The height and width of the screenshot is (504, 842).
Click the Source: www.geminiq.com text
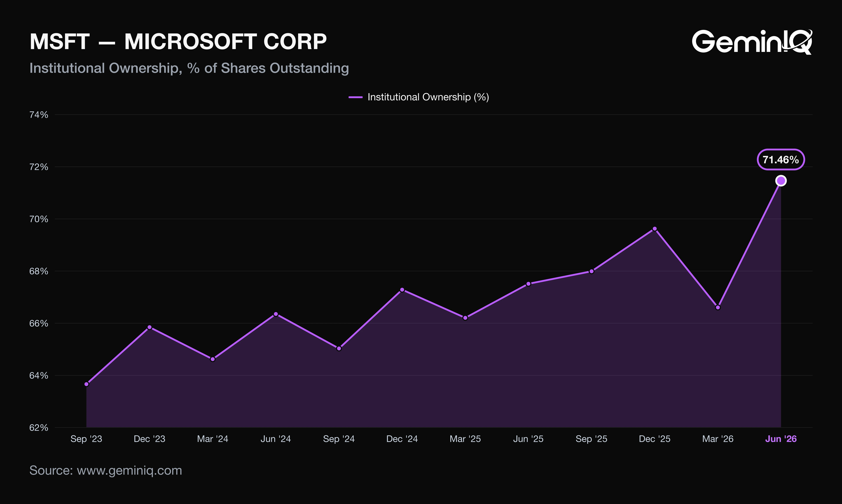click(106, 471)
